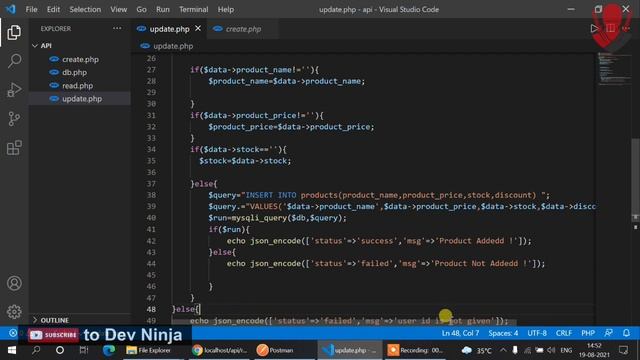Click line number 38 in gutter
This screenshot has height=360, width=640.
151,195
